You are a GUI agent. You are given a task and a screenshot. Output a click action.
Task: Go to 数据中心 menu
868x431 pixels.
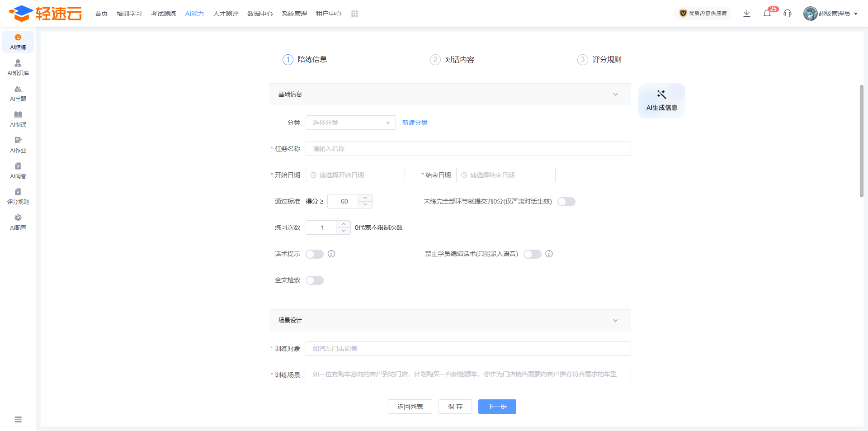coord(260,14)
